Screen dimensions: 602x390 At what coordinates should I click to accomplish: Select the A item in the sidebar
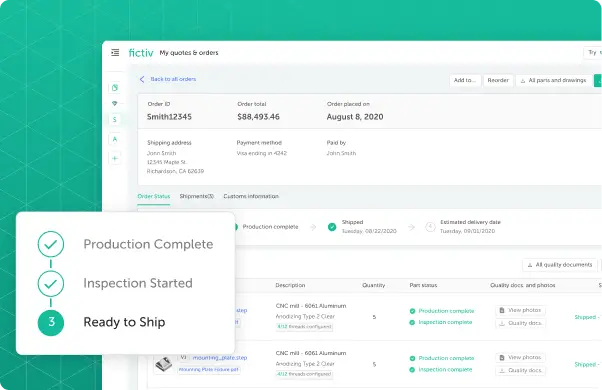tap(115, 139)
